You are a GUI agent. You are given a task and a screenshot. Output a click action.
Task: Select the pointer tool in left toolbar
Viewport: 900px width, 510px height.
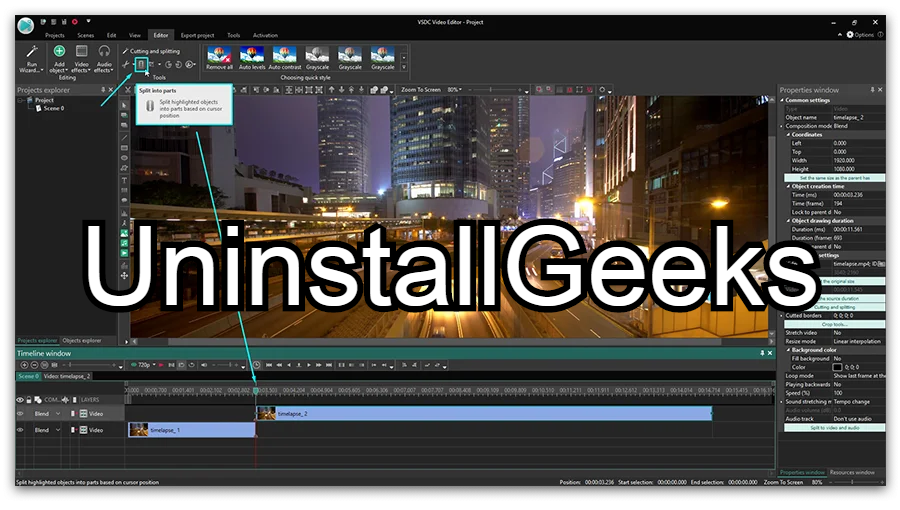tap(124, 106)
